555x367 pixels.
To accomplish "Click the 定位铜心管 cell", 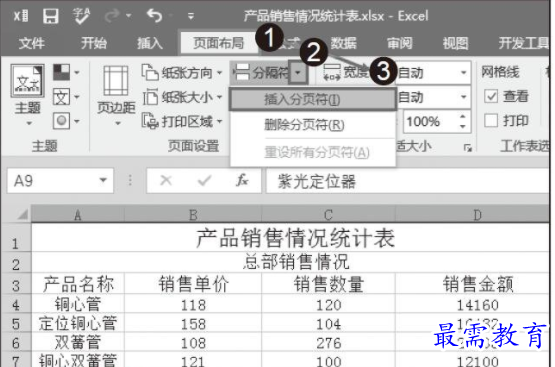I will coord(78,323).
